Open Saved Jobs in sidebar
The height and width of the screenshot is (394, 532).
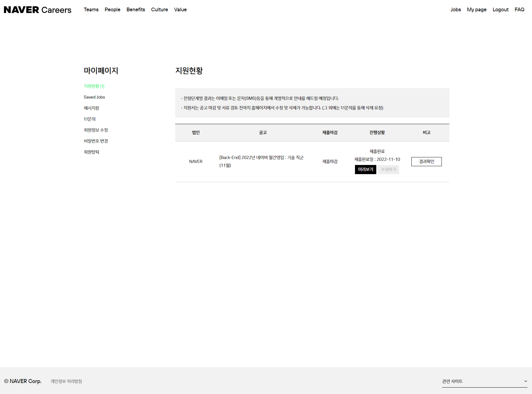pyautogui.click(x=94, y=97)
